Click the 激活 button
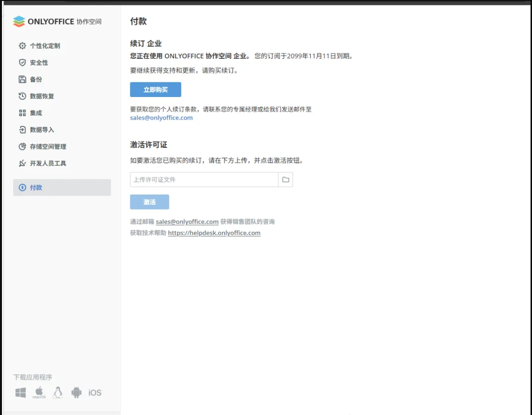The width and height of the screenshot is (532, 415). click(x=149, y=202)
